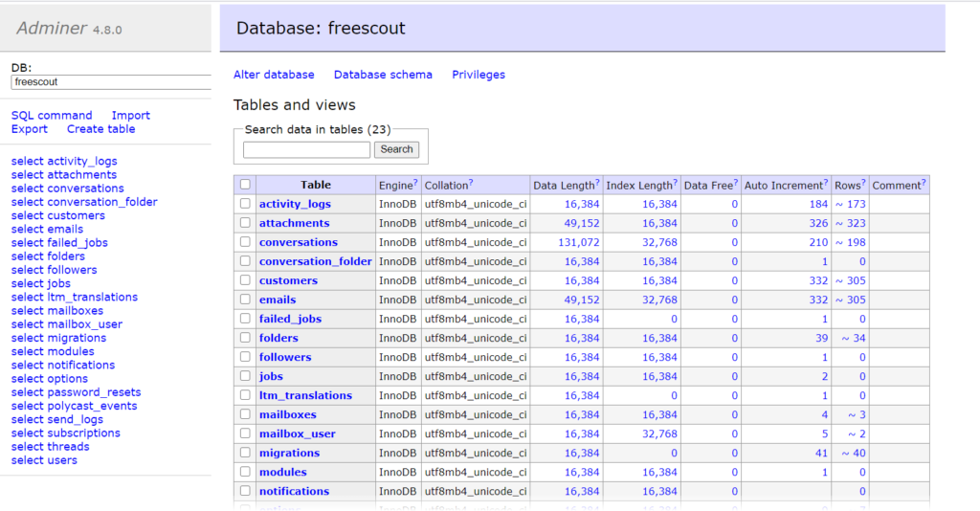Open the ltm_translations table link
Viewport: 980px width, 511px height.
coord(305,395)
